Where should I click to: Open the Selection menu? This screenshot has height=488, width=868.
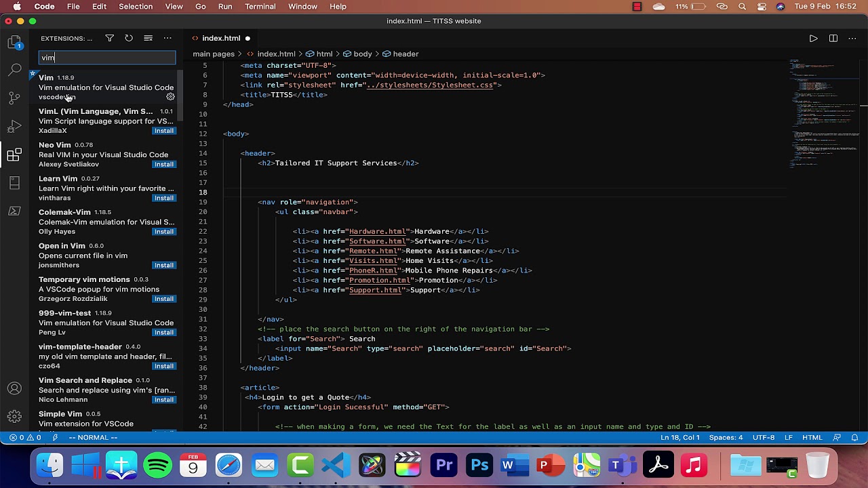pyautogui.click(x=136, y=7)
